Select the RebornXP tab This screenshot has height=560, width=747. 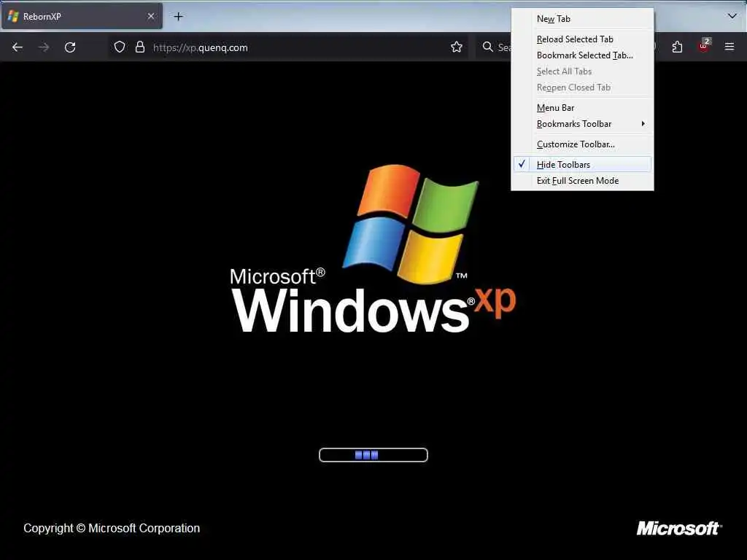(82, 16)
